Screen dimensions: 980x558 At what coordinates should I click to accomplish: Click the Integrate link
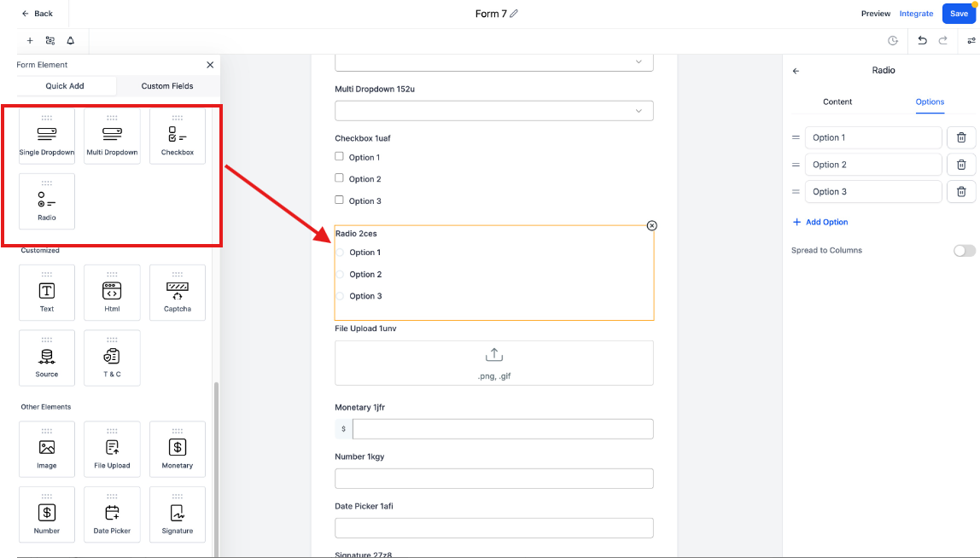[x=916, y=14]
